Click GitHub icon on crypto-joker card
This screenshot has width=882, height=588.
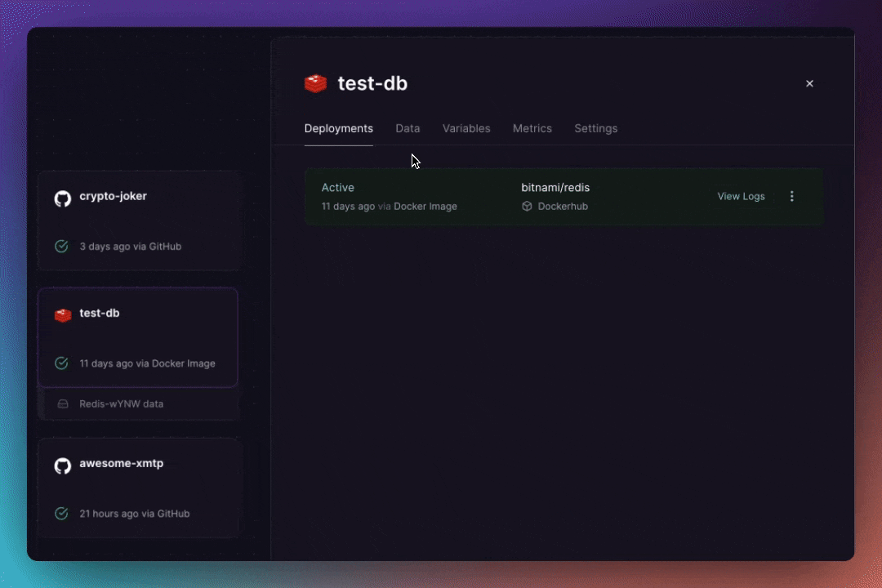click(x=62, y=198)
